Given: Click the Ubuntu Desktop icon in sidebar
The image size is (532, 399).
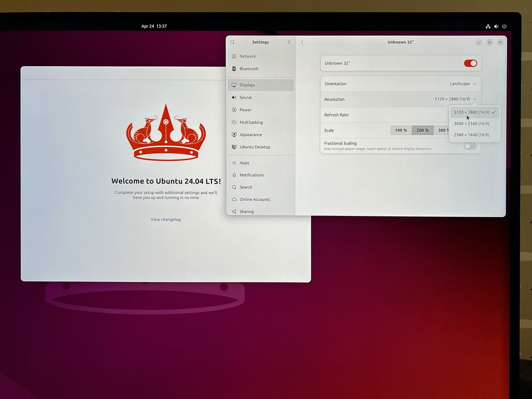Looking at the screenshot, I should [234, 147].
